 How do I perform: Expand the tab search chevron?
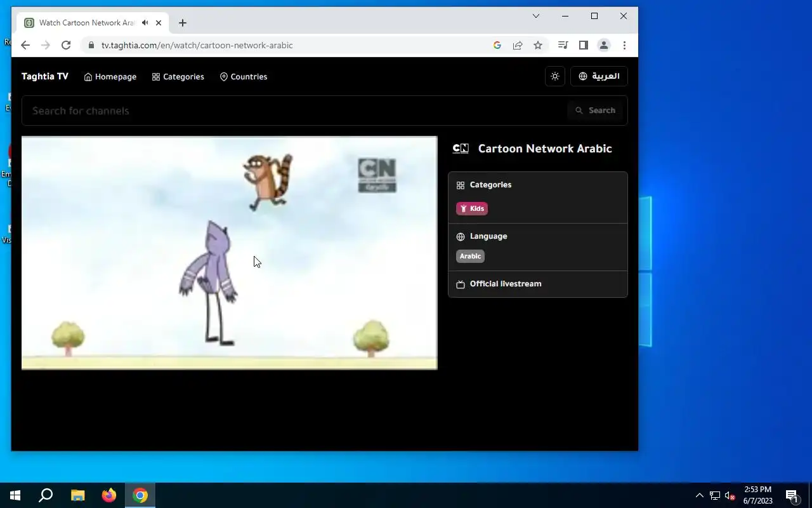[x=535, y=16]
